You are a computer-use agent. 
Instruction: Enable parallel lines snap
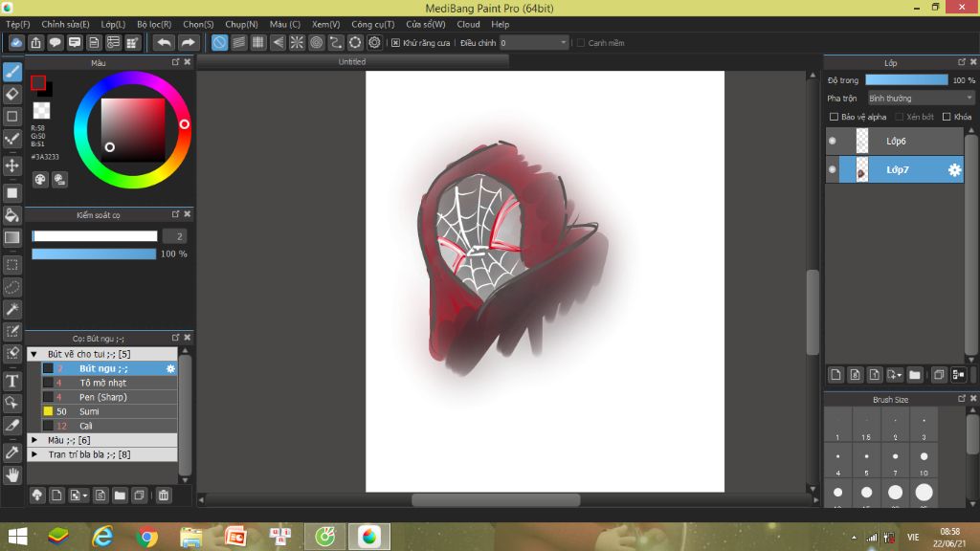pyautogui.click(x=238, y=42)
